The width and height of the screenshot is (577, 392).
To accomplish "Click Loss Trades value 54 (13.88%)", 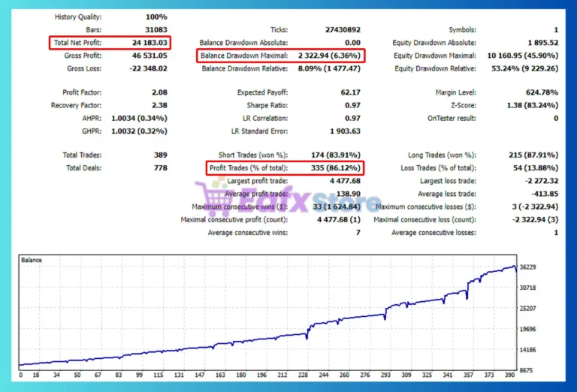I will point(536,167).
